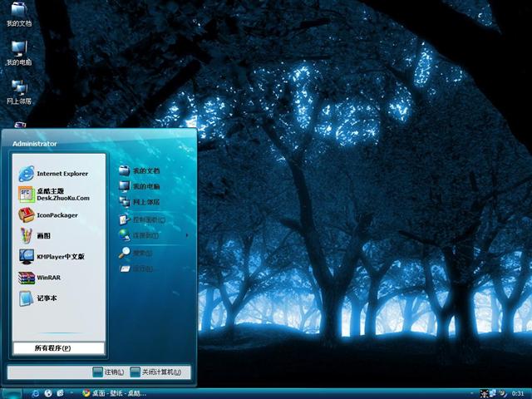The height and width of the screenshot is (399, 532).
Task: Open WinRAR in the Start menu
Action: 47,278
